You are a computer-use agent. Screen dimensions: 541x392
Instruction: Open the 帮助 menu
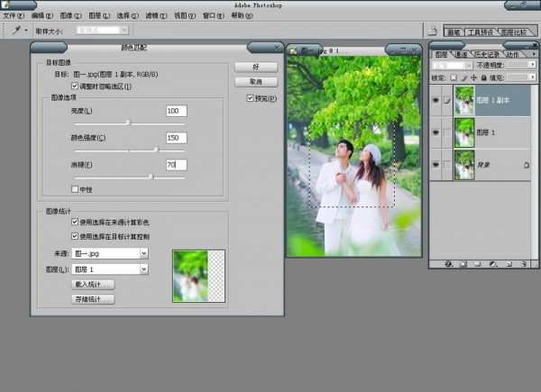click(242, 15)
